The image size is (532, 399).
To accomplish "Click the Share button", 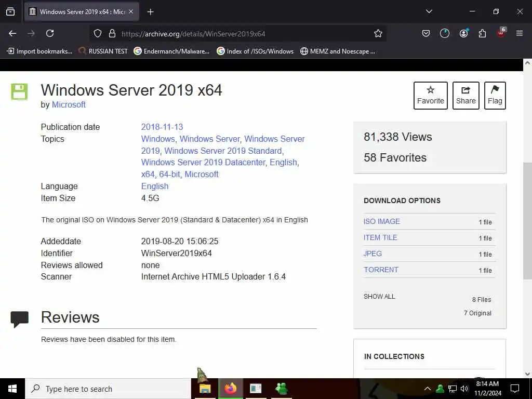I will [x=466, y=96].
